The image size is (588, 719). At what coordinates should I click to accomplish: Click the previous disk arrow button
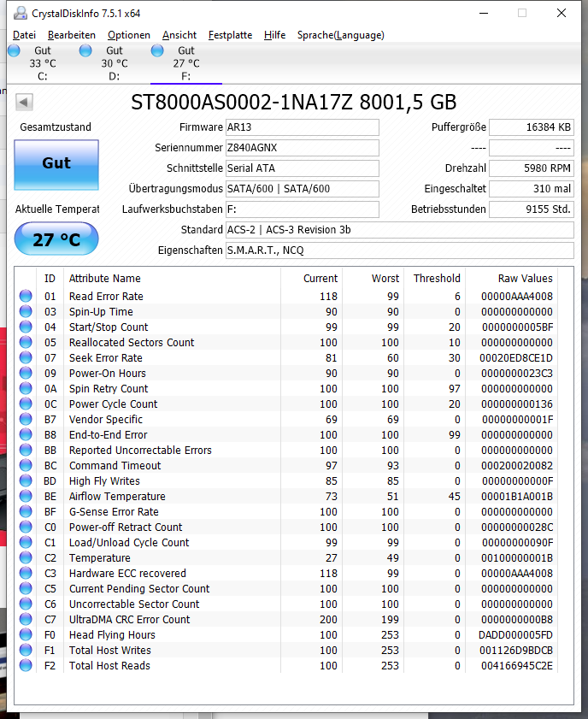pyautogui.click(x=24, y=102)
